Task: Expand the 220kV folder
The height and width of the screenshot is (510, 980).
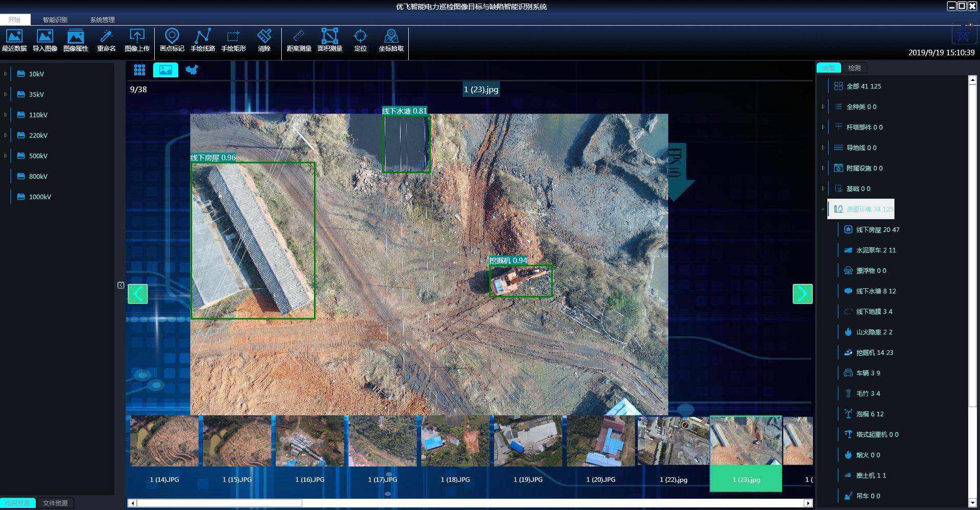Action: pyautogui.click(x=6, y=135)
